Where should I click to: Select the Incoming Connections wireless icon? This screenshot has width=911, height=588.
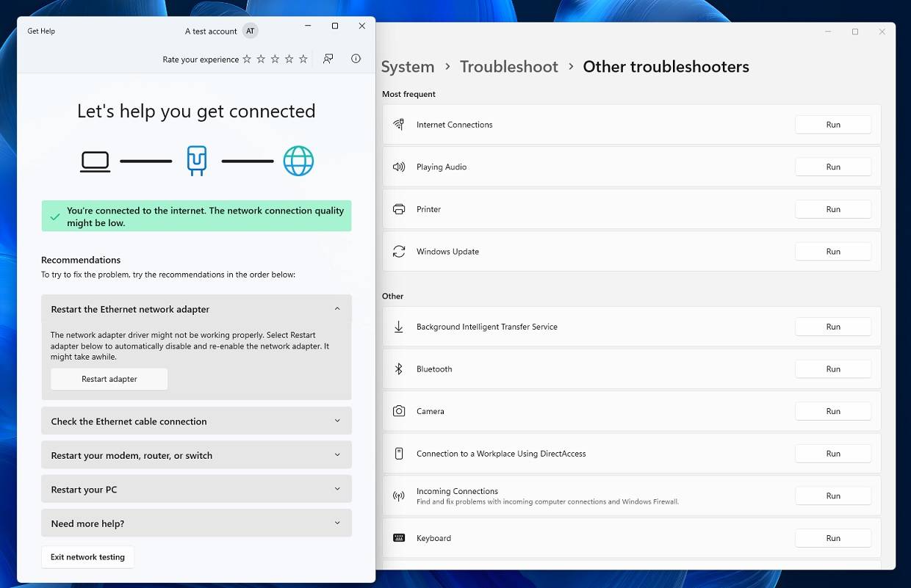click(398, 496)
